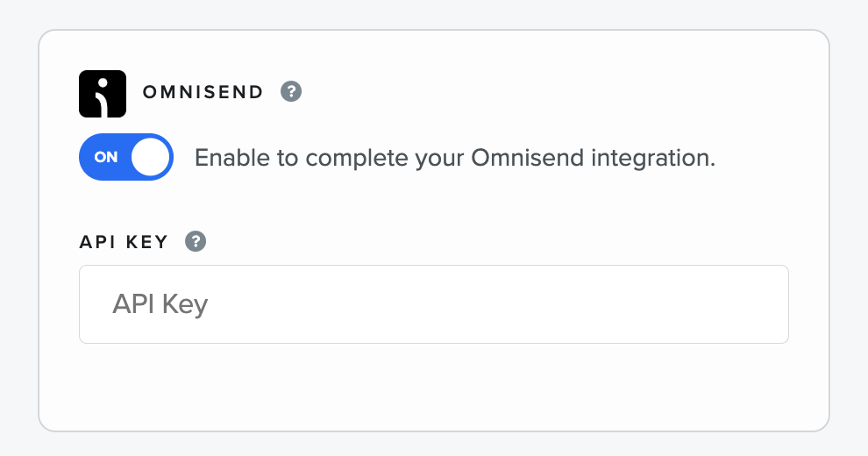The width and height of the screenshot is (868, 456).
Task: Select question mark icon next to API KEY
Action: click(x=196, y=241)
